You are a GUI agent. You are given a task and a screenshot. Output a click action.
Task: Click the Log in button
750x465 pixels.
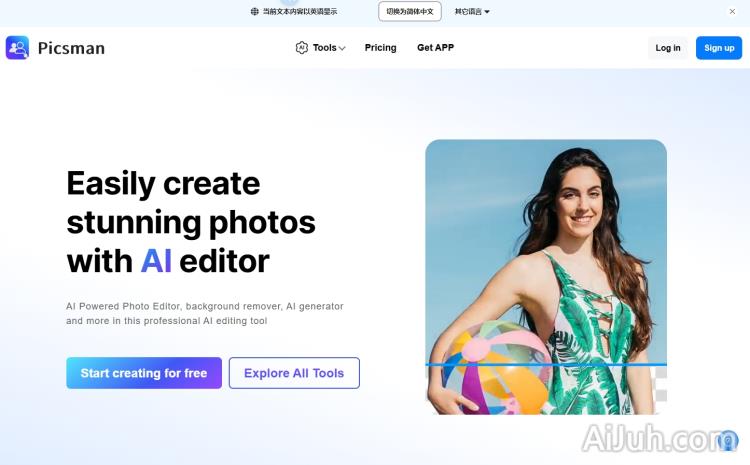pyautogui.click(x=668, y=48)
